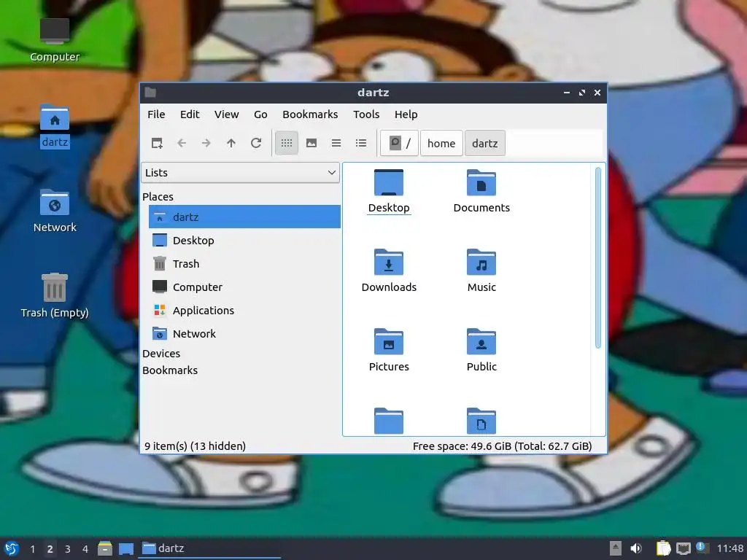Open the volume control in the tray

pyautogui.click(x=636, y=548)
